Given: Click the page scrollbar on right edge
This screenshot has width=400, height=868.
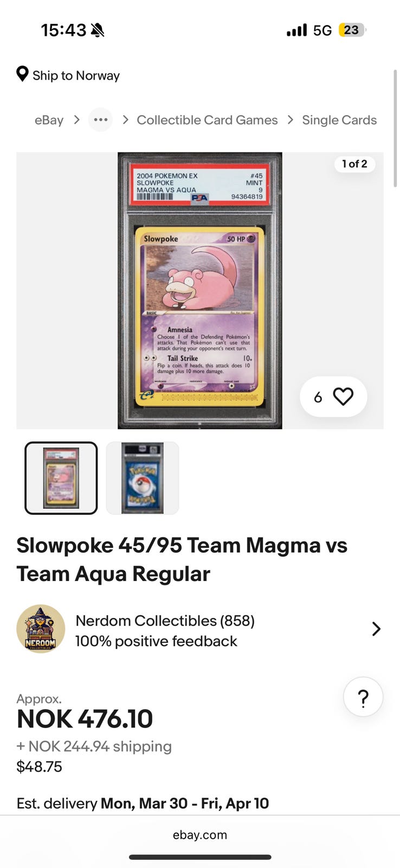Looking at the screenshot, I should pos(395,129).
